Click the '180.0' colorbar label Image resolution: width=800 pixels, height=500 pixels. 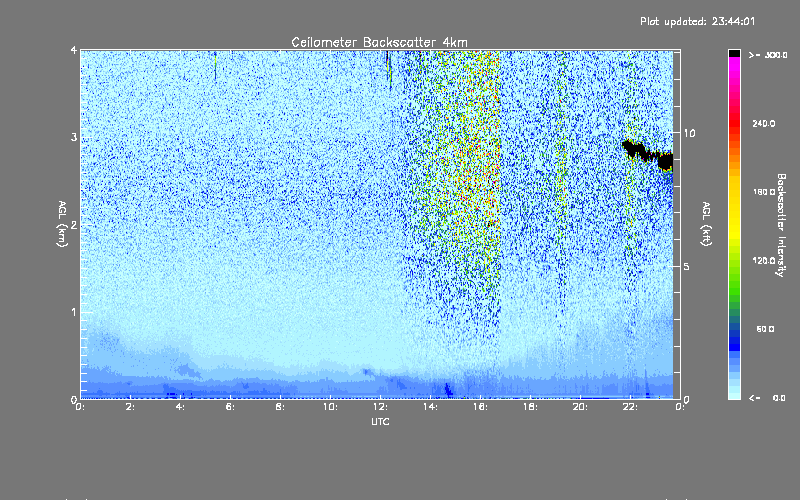coord(764,192)
